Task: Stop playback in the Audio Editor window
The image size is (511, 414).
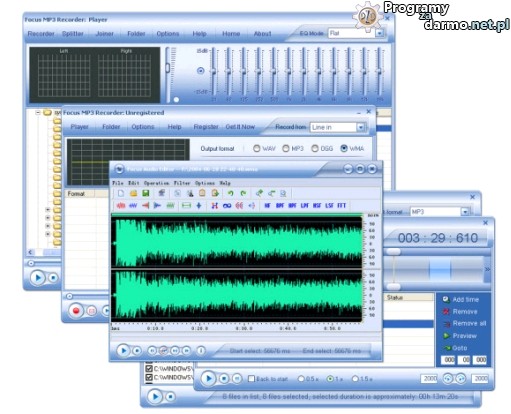Action: pyautogui.click(x=137, y=351)
